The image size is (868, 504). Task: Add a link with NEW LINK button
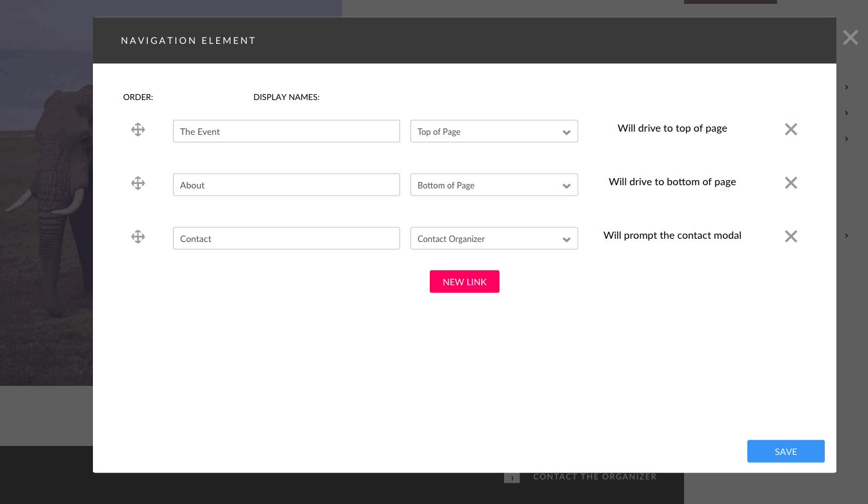[x=465, y=281]
